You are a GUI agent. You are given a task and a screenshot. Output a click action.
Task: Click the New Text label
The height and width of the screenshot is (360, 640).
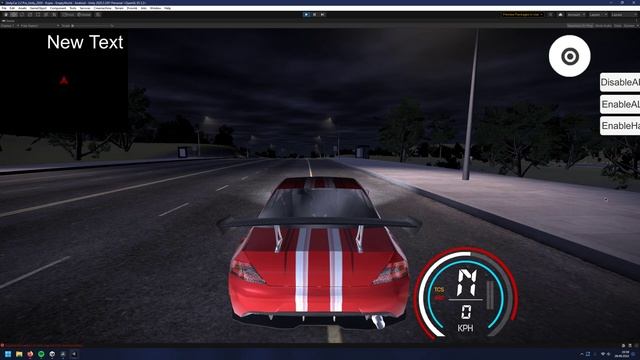point(85,42)
